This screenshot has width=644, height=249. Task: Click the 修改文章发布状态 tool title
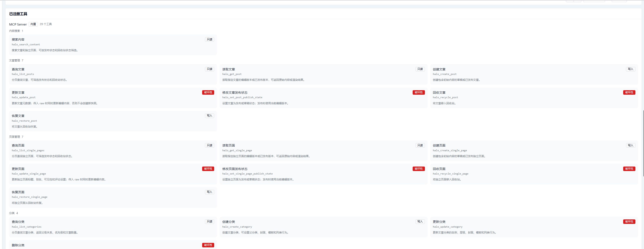click(x=235, y=92)
